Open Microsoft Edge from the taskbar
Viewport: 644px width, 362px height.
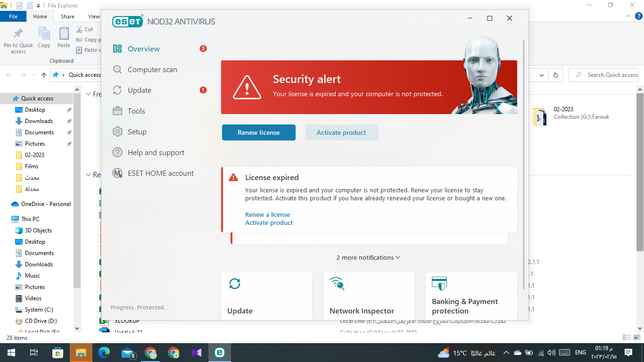coord(104,353)
